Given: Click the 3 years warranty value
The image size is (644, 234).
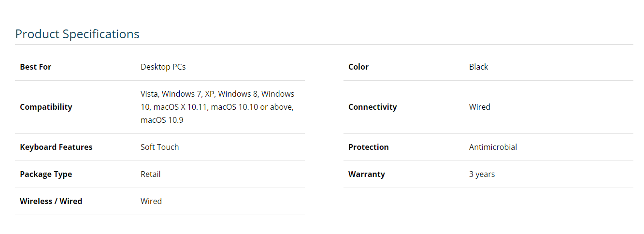Looking at the screenshot, I should coord(482,174).
